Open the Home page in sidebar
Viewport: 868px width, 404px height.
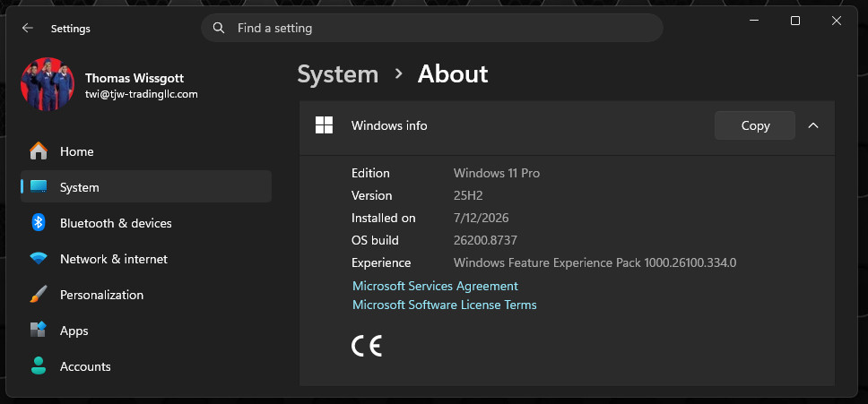pyautogui.click(x=146, y=151)
